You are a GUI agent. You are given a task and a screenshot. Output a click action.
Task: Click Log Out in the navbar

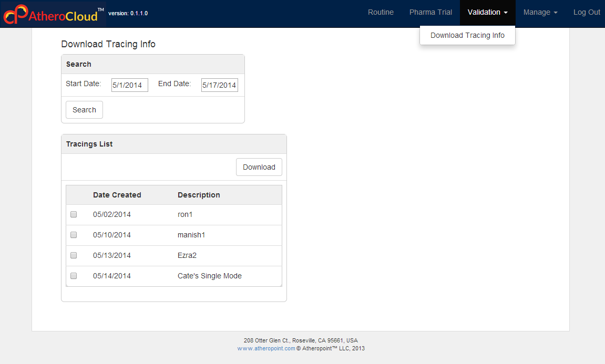pos(587,12)
